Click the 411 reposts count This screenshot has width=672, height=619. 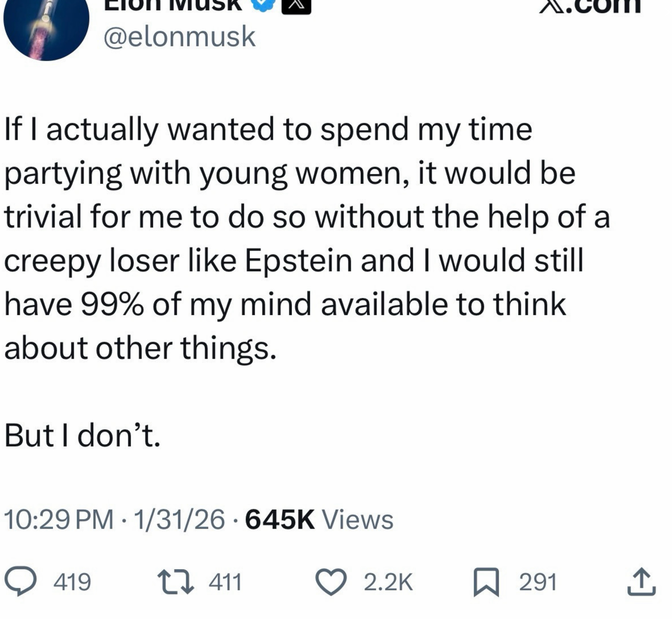pyautogui.click(x=225, y=582)
